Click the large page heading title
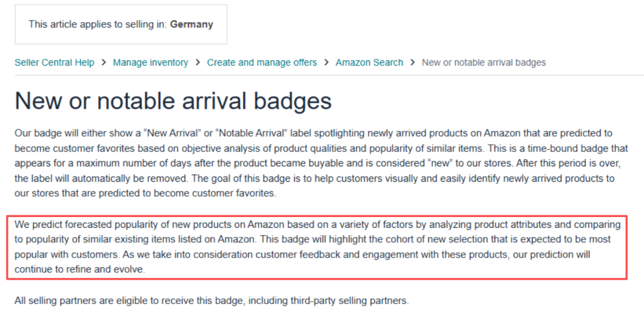The image size is (644, 322). click(173, 101)
